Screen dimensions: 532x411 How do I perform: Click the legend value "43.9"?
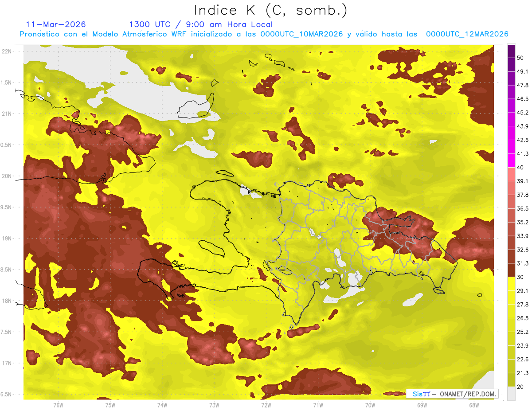click(523, 126)
